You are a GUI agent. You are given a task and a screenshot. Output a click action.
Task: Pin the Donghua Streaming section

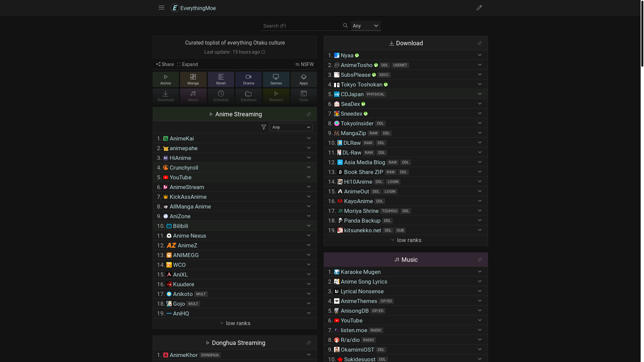tap(309, 343)
